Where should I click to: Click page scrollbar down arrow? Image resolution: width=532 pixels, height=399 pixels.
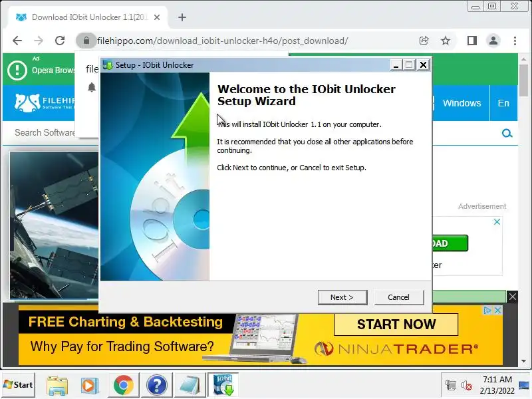tap(524, 361)
